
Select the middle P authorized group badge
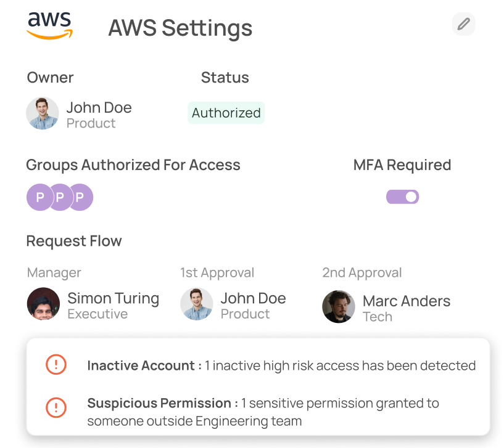tap(59, 197)
